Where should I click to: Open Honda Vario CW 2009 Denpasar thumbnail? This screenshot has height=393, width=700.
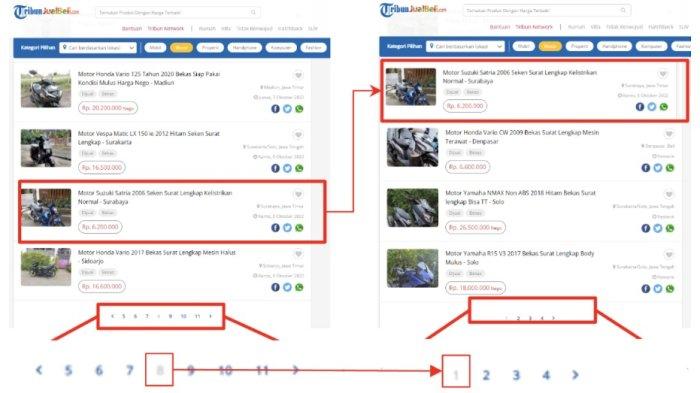[412, 147]
